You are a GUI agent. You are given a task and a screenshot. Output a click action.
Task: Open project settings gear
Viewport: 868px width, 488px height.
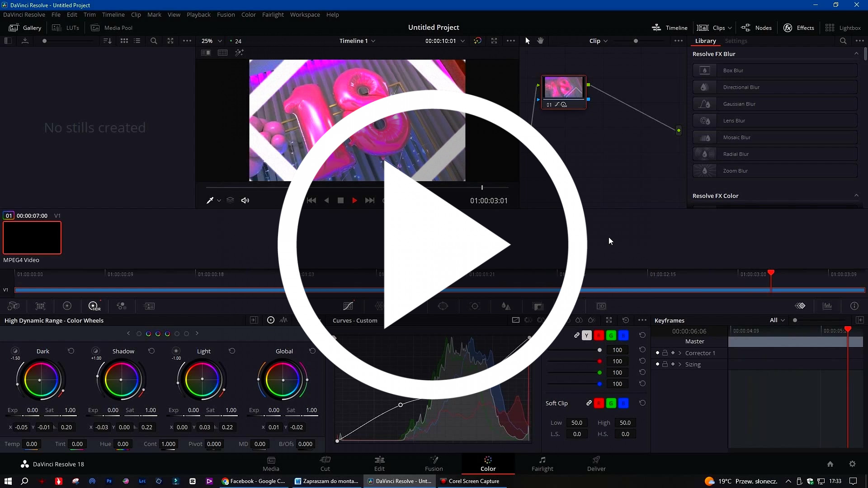(x=852, y=464)
